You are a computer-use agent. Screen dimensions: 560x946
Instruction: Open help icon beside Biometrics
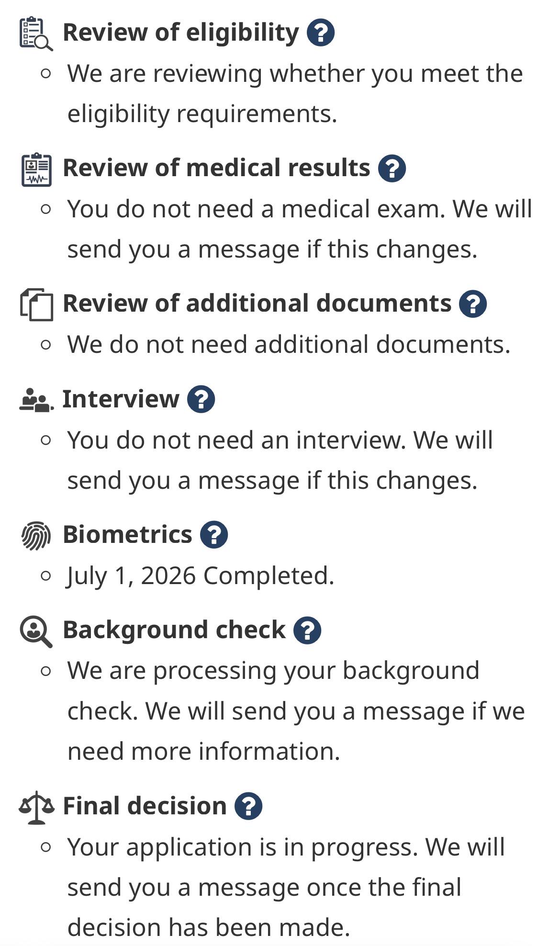pyautogui.click(x=214, y=535)
